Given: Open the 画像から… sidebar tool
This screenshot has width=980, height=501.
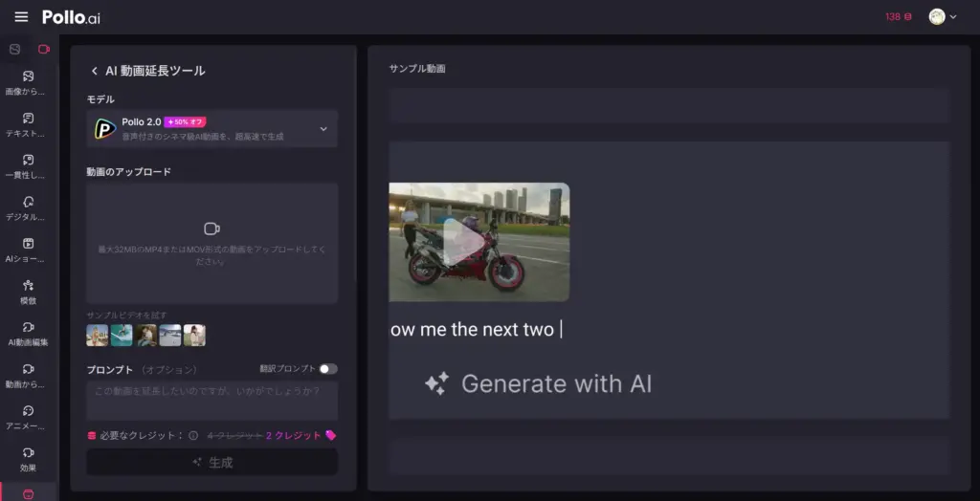Looking at the screenshot, I should 28,83.
